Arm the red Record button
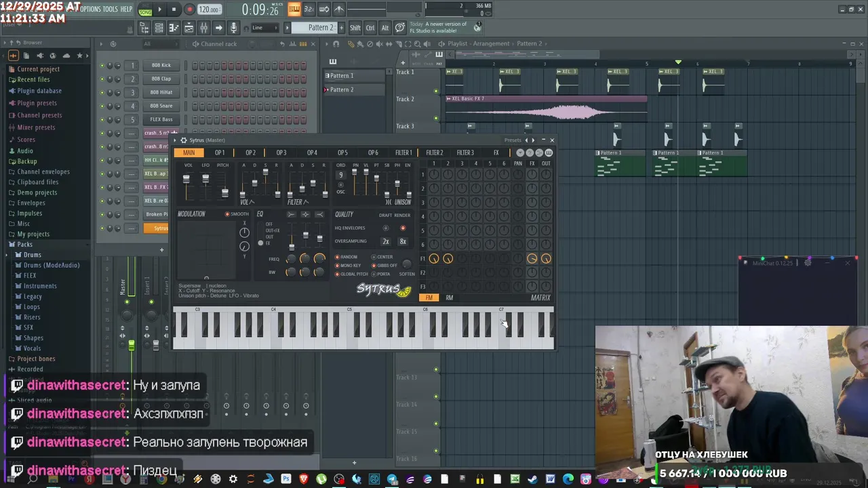The height and width of the screenshot is (488, 868). [189, 9]
